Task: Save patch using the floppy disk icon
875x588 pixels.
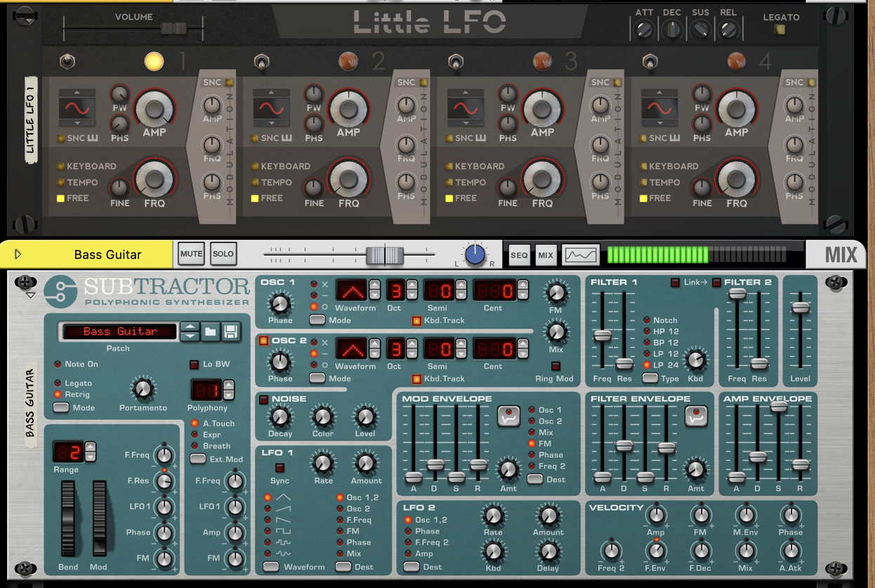Action: pyautogui.click(x=231, y=332)
